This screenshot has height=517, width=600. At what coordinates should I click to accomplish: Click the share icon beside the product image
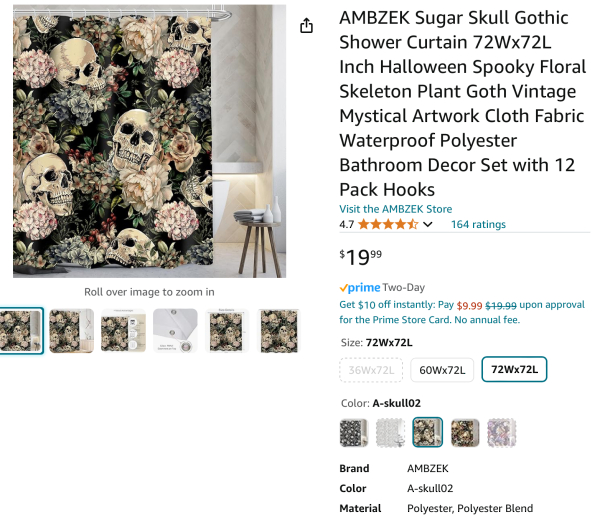click(x=307, y=26)
